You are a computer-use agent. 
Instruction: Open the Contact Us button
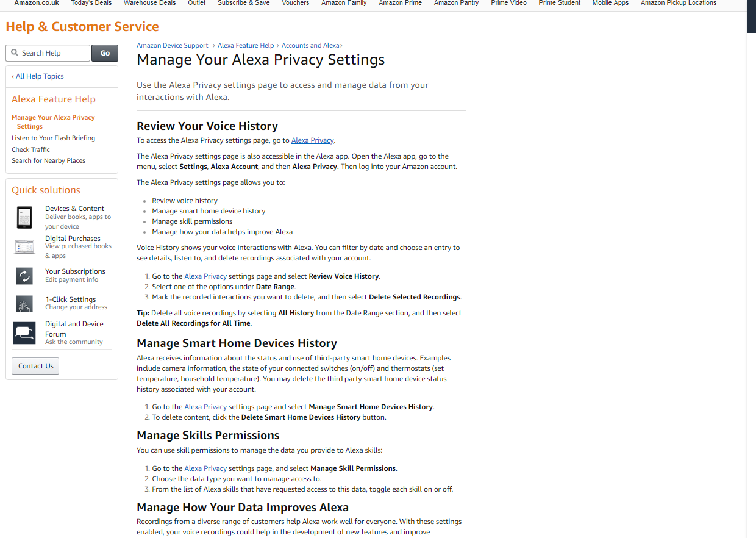click(x=35, y=366)
